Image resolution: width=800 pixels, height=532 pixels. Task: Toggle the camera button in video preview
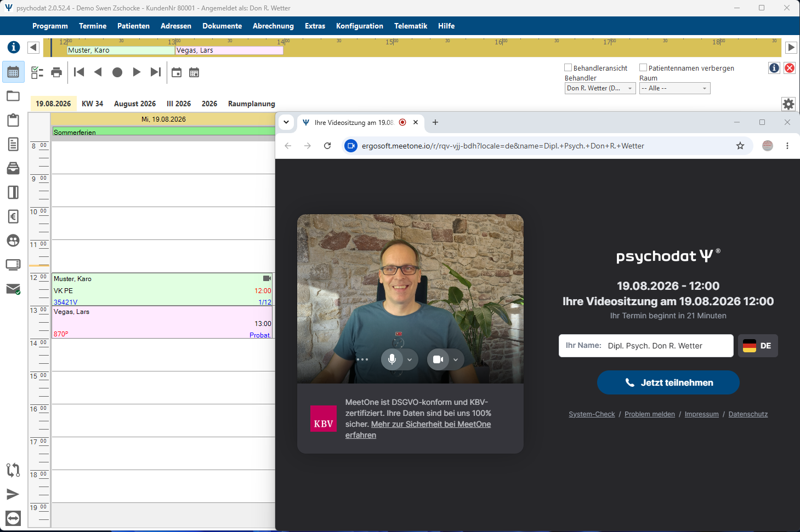click(x=438, y=359)
